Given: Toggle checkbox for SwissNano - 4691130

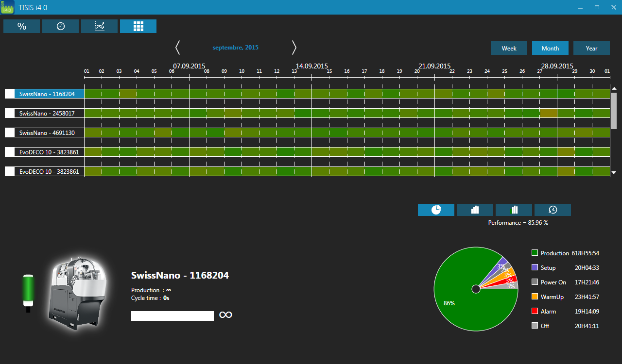Looking at the screenshot, I should tap(10, 132).
